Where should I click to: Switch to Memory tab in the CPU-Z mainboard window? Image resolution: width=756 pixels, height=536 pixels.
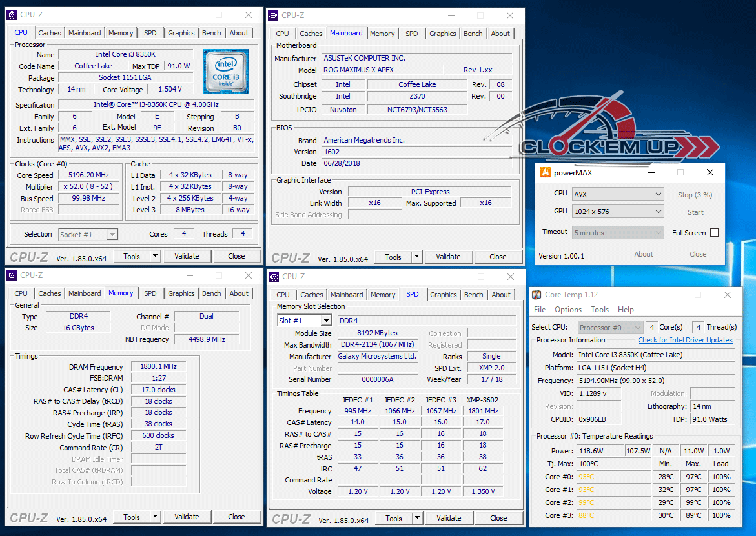(382, 34)
